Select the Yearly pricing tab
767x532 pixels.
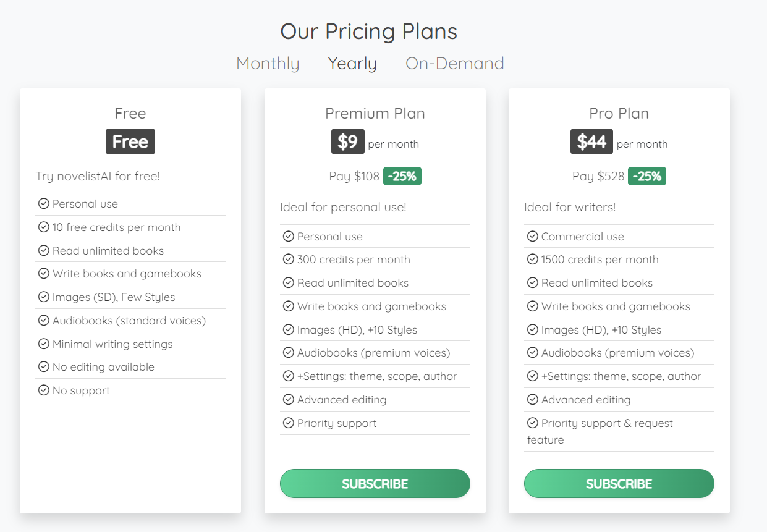point(352,64)
